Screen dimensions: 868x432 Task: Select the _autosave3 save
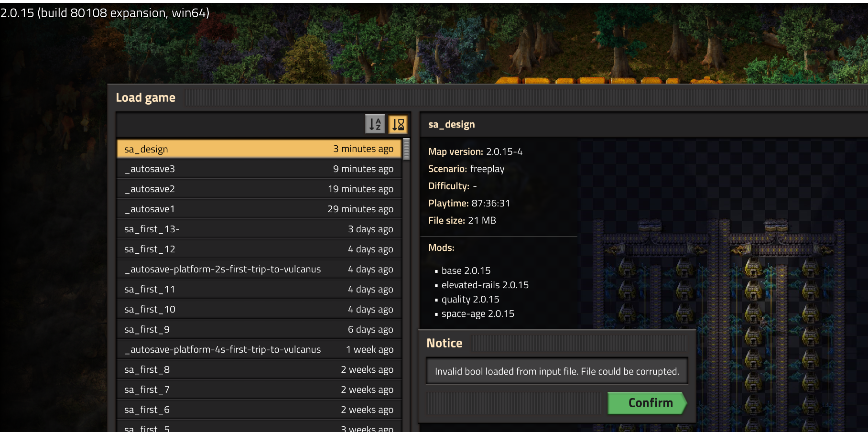259,169
